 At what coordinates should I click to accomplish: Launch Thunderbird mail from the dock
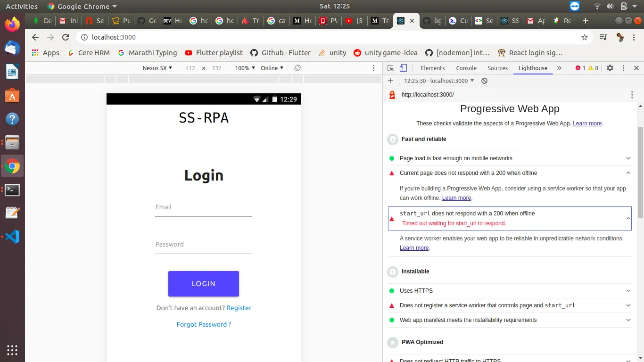12,48
